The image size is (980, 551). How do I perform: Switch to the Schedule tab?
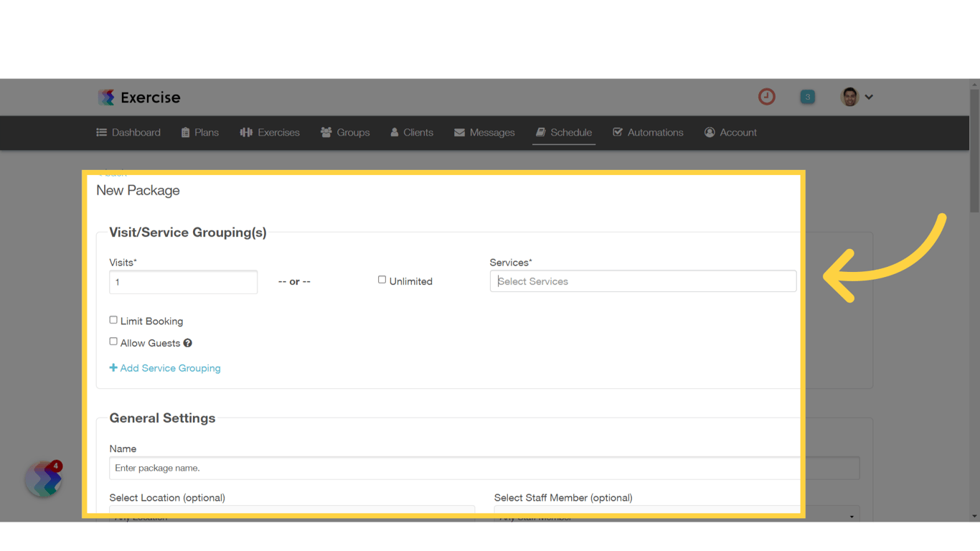[x=564, y=132]
